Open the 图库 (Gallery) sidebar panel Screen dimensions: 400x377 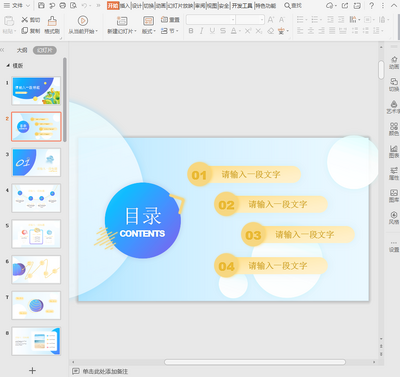(x=394, y=196)
